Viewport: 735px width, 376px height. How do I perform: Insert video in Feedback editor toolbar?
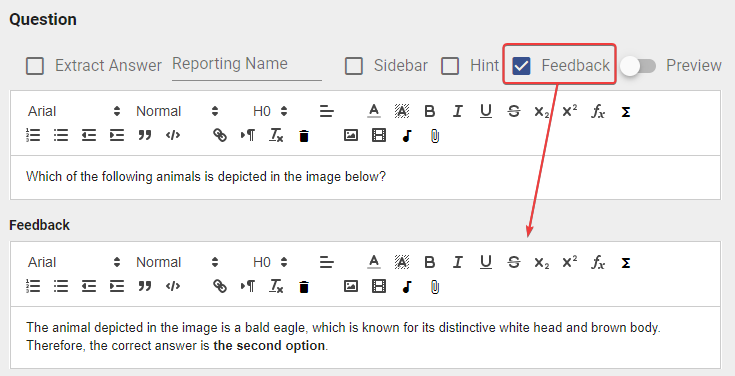tap(379, 286)
